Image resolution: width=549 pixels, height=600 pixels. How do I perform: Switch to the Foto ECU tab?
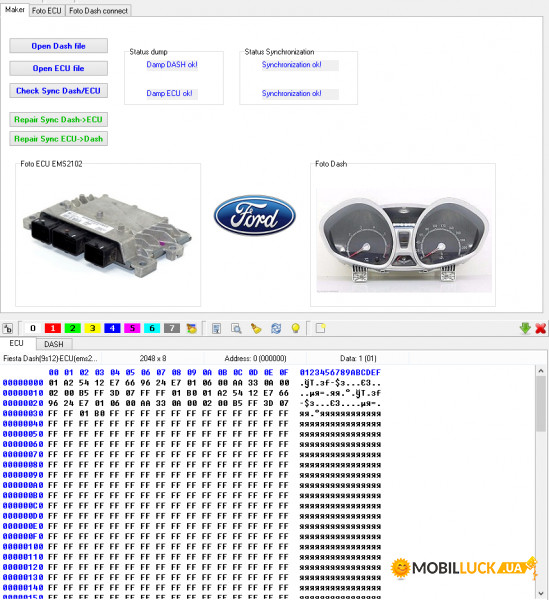tap(47, 11)
